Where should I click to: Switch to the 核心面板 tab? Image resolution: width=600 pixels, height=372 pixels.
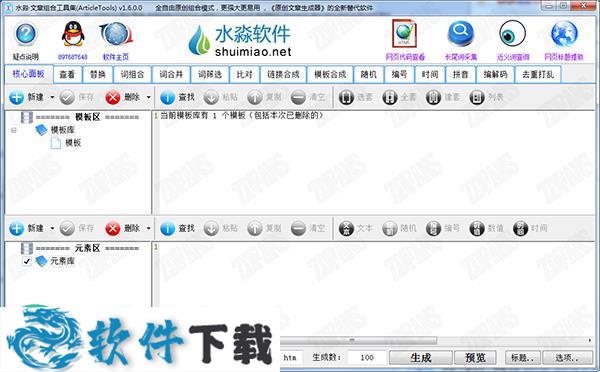[x=29, y=74]
